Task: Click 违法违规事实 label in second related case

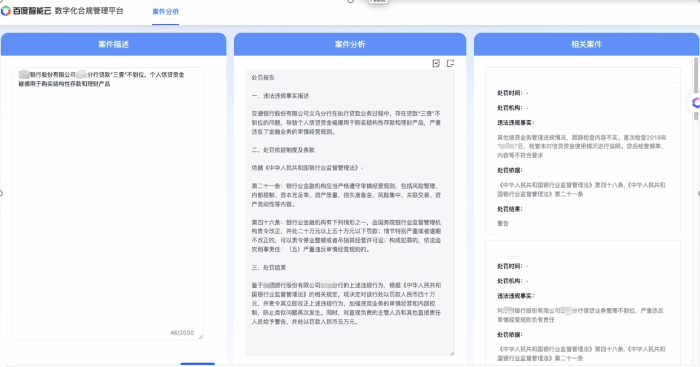Action: [516, 296]
